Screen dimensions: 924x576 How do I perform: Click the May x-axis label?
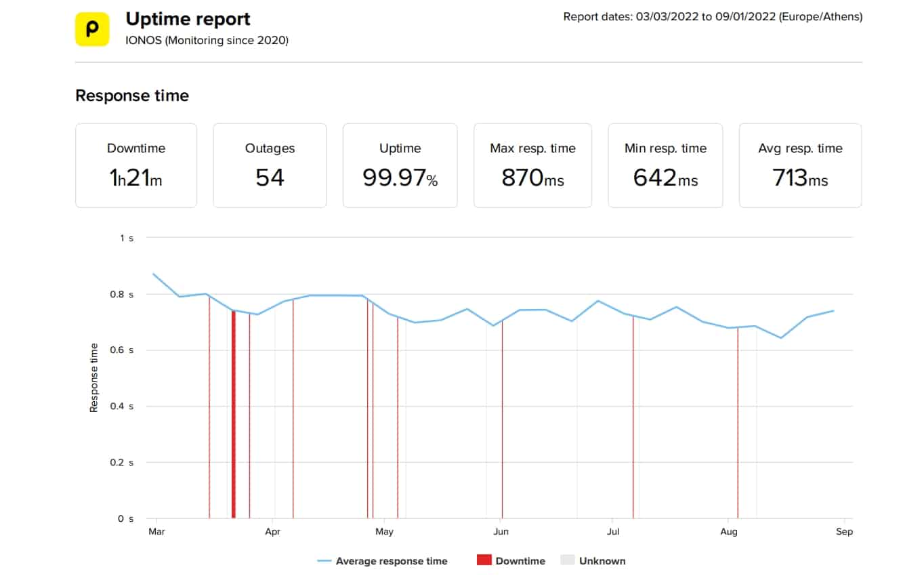384,532
